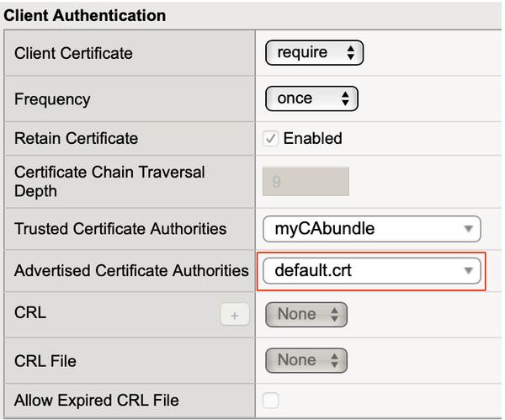This screenshot has height=420, width=505.
Task: Enable the Allow Expired CRL File checkbox
Action: (x=271, y=400)
